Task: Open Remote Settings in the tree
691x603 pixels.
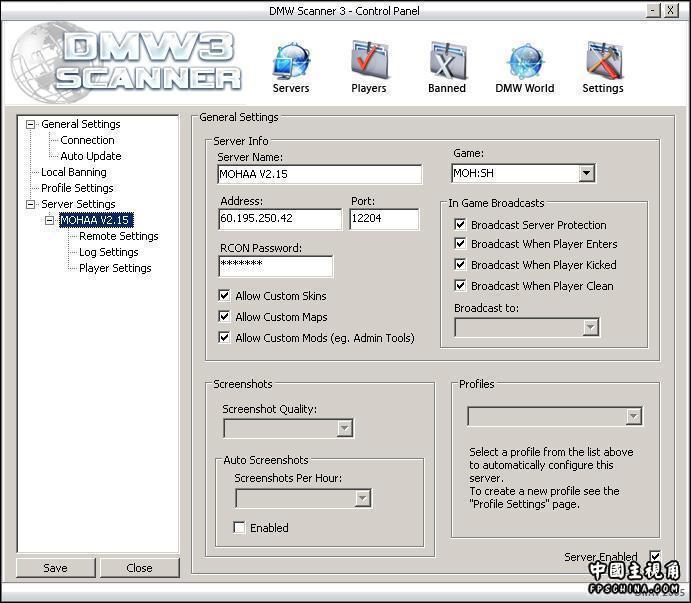Action: (x=119, y=236)
